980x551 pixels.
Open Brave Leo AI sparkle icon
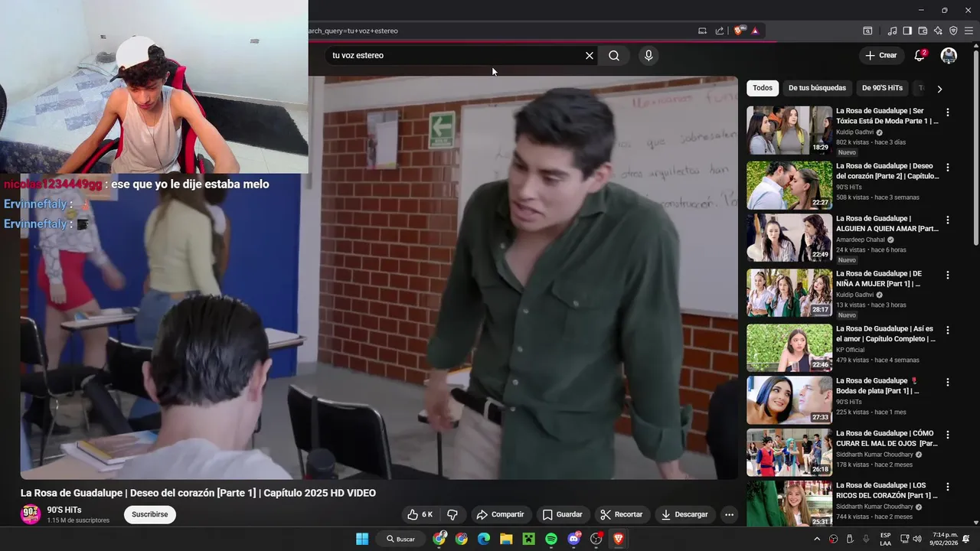(x=938, y=31)
